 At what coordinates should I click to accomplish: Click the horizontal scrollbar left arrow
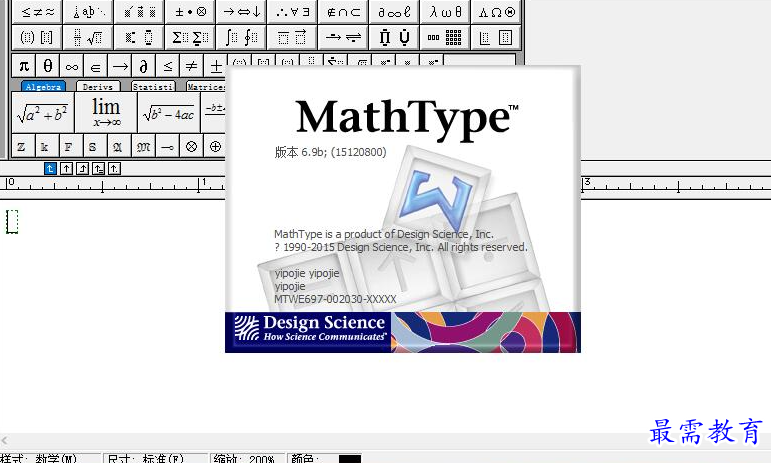tap(4, 440)
